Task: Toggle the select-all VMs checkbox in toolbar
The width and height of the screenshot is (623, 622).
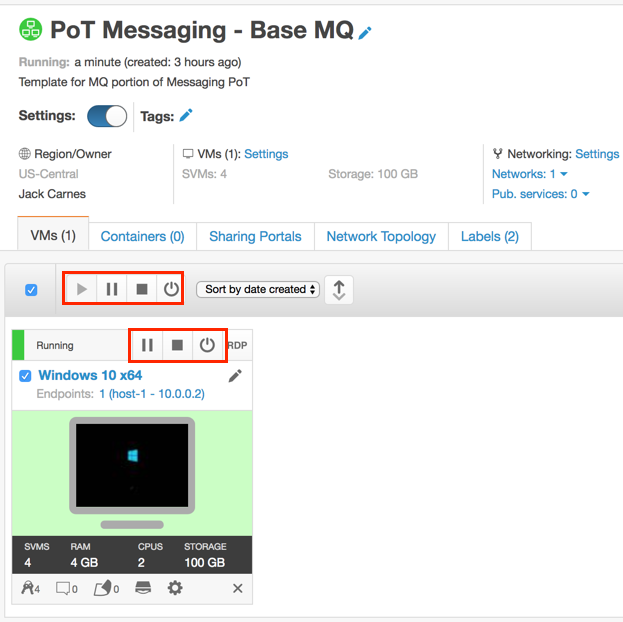Action: (x=31, y=290)
